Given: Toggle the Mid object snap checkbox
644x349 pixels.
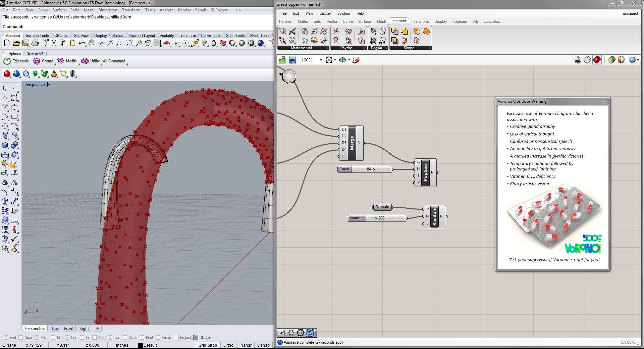Looking at the screenshot, I should (53, 338).
